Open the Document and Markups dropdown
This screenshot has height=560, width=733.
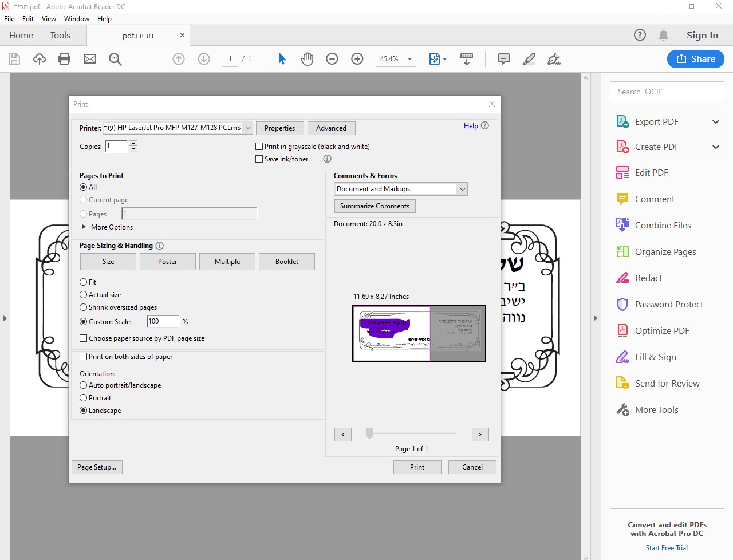(462, 189)
